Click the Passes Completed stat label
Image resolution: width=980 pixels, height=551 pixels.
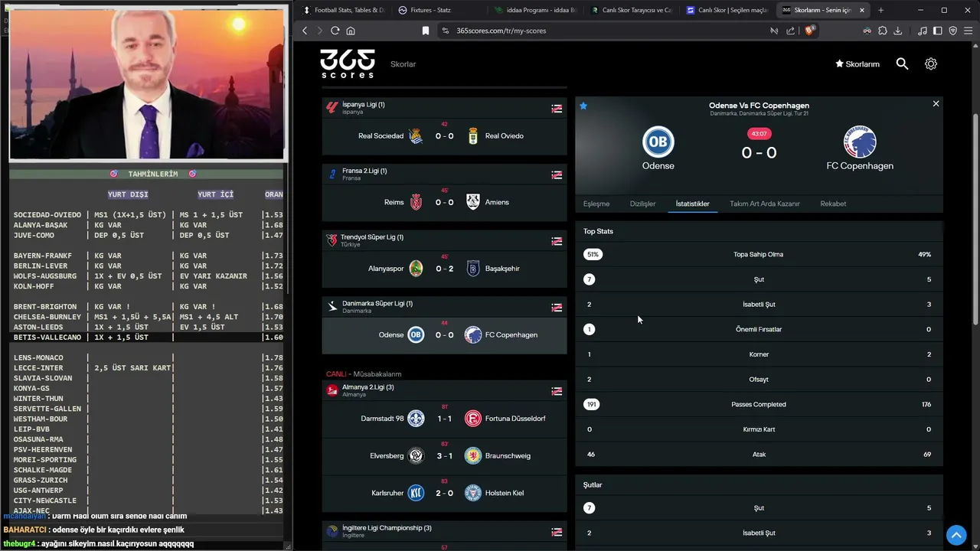(x=758, y=404)
